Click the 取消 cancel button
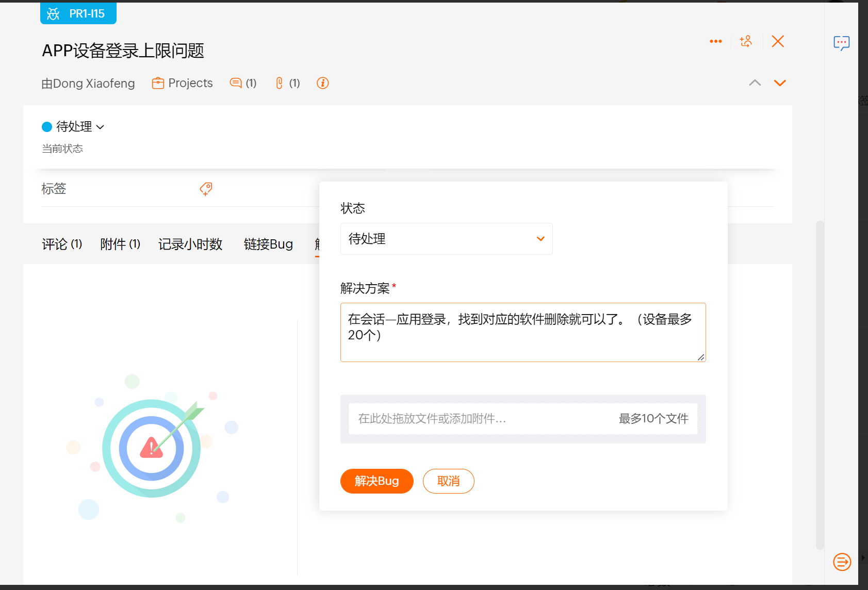The width and height of the screenshot is (868, 590). (448, 481)
